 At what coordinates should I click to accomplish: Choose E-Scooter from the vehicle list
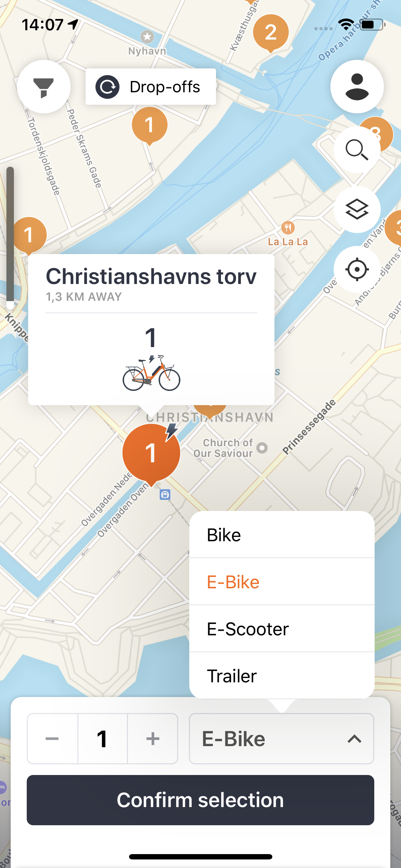pos(282,629)
